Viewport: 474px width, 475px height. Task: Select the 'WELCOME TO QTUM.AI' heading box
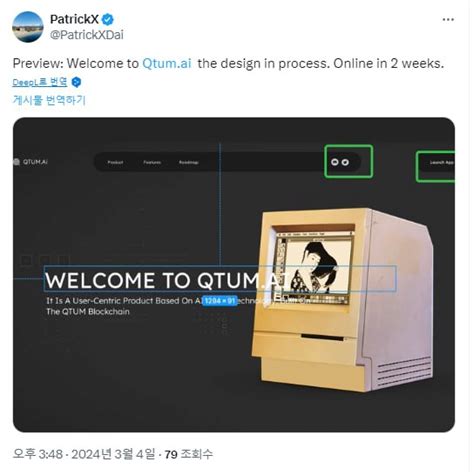point(220,279)
